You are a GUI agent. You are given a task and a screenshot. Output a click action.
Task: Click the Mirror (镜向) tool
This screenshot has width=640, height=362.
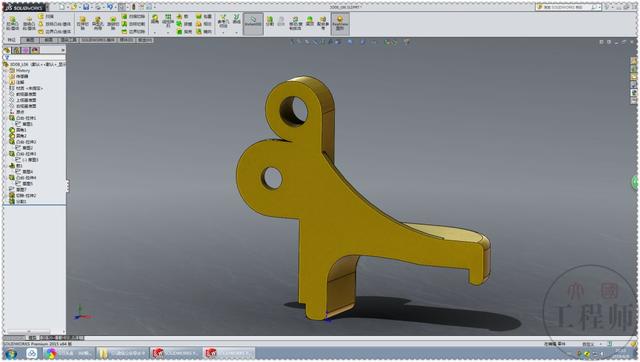point(204,31)
